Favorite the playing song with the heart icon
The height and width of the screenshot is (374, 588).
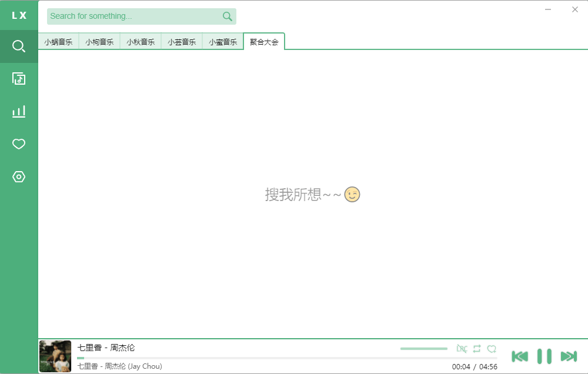[492, 349]
